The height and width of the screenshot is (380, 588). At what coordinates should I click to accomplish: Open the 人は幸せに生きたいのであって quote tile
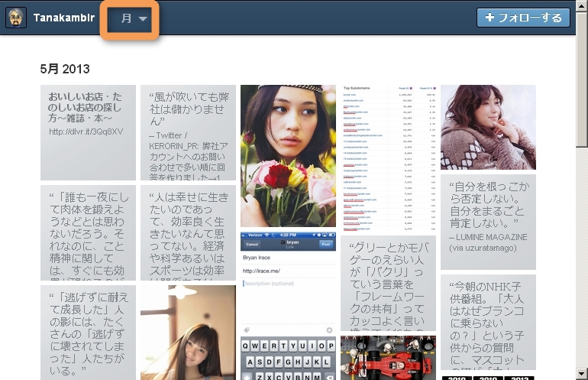pos(188,232)
